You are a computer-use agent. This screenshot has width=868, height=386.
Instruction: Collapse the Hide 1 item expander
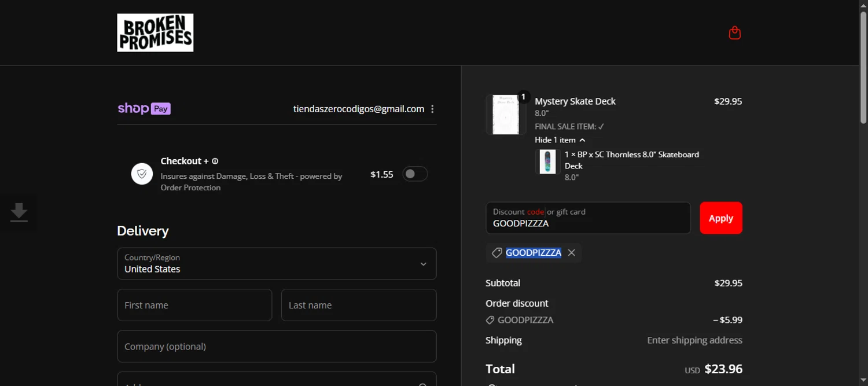tap(560, 140)
